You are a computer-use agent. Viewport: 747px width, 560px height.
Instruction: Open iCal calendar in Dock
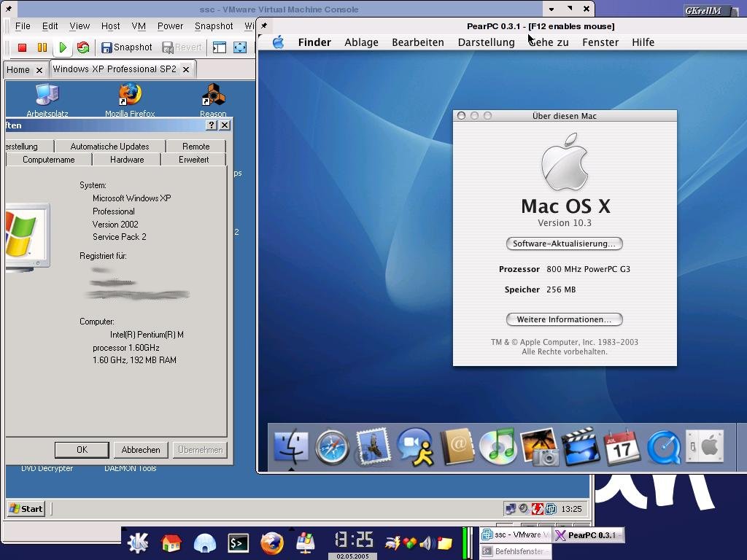tap(622, 447)
